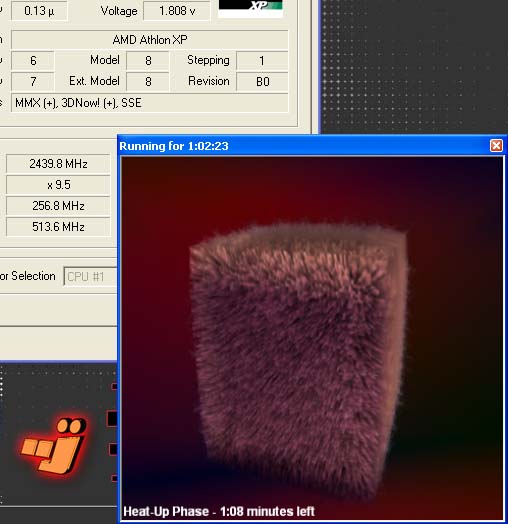This screenshot has width=508, height=524.
Task: Open the CPU #1 processor selection dropdown
Action: [x=90, y=276]
